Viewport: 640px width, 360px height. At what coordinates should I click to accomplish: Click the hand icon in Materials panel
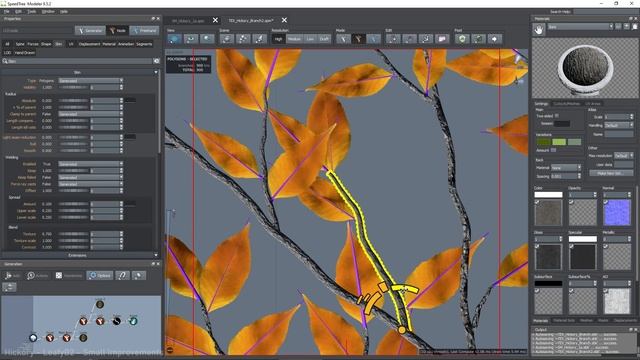[x=539, y=29]
